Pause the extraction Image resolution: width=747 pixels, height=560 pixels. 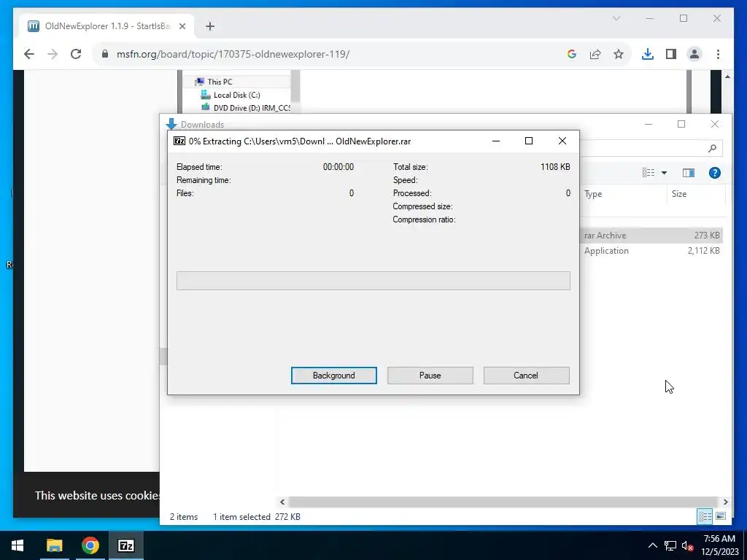pos(430,376)
